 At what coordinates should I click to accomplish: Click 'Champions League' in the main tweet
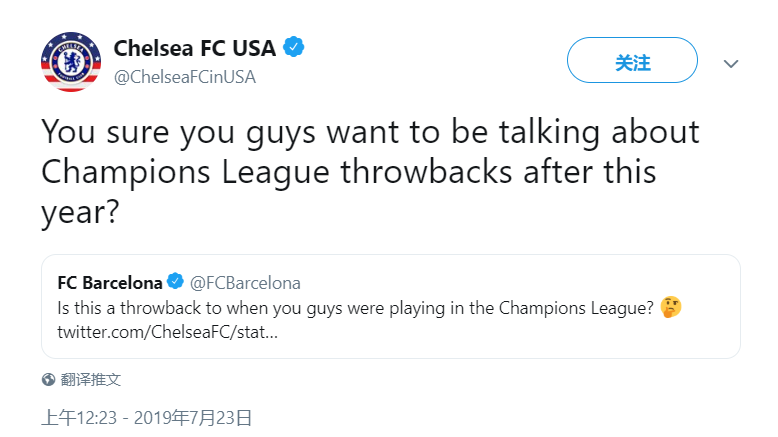(x=185, y=173)
